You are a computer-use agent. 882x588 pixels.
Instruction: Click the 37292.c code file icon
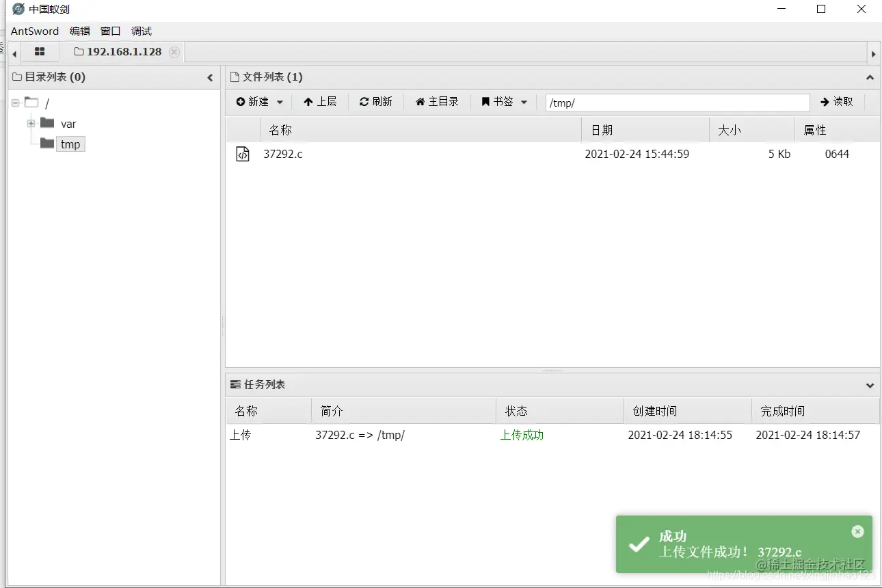pos(243,154)
